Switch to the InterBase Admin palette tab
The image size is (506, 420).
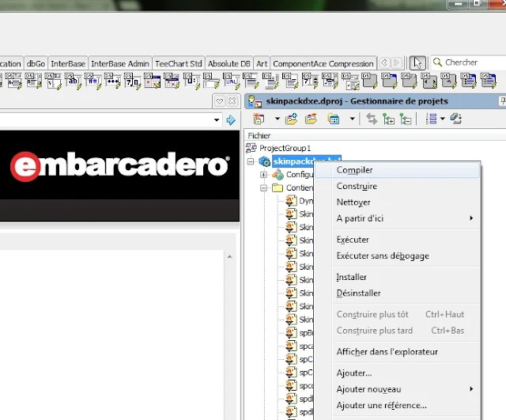pos(120,63)
